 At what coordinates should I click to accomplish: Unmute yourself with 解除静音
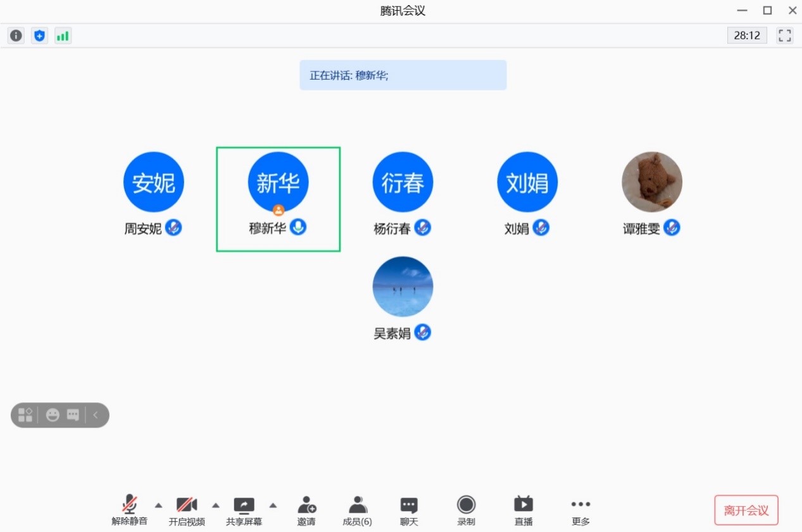(130, 510)
